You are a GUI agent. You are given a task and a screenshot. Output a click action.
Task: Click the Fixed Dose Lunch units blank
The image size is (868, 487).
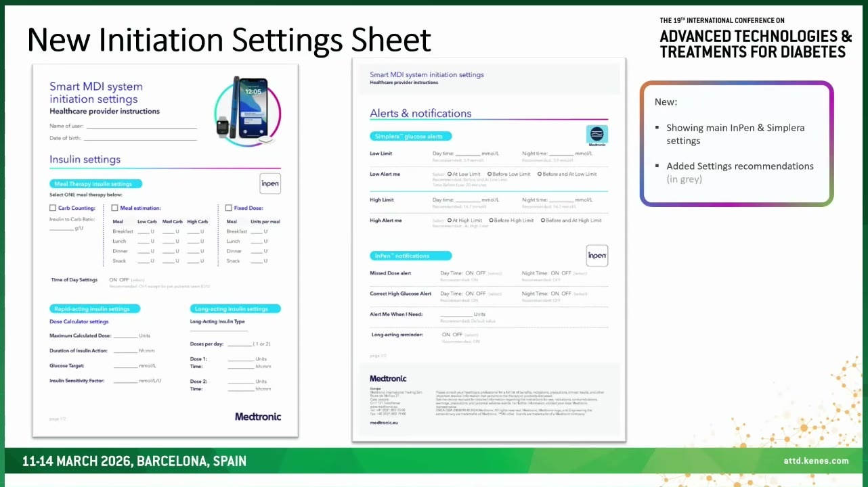pos(257,241)
